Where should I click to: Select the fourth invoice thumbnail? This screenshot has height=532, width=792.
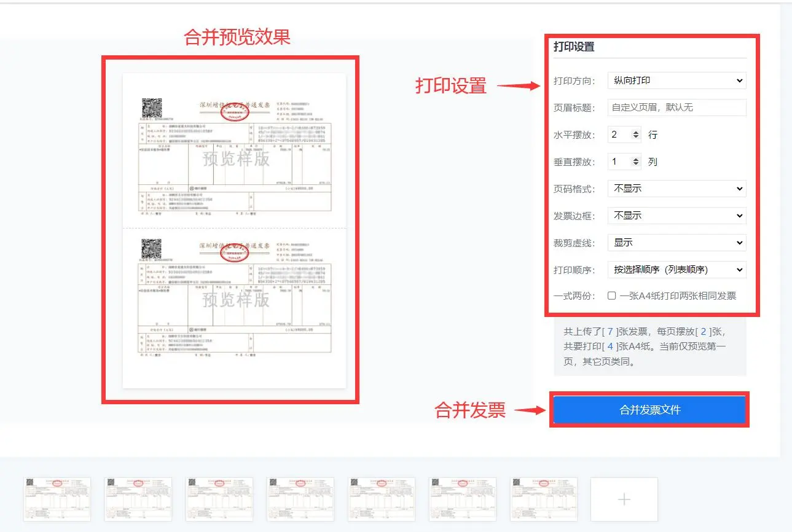[x=300, y=499]
